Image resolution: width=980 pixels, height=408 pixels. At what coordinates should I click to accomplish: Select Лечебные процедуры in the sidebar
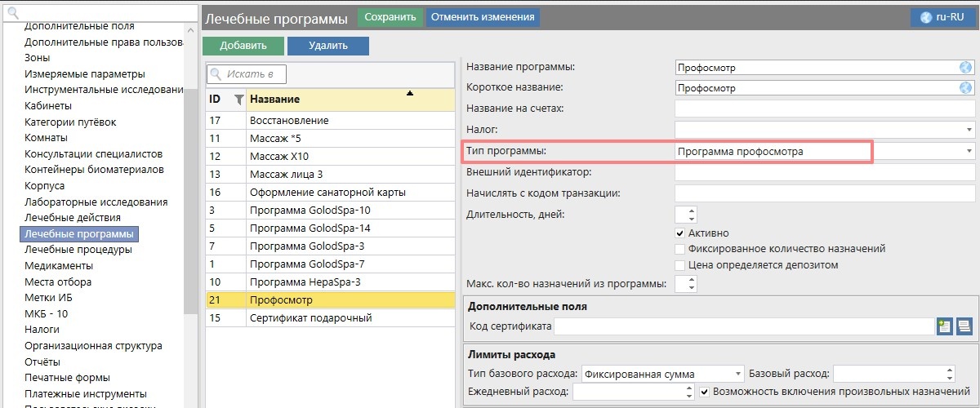pos(78,250)
